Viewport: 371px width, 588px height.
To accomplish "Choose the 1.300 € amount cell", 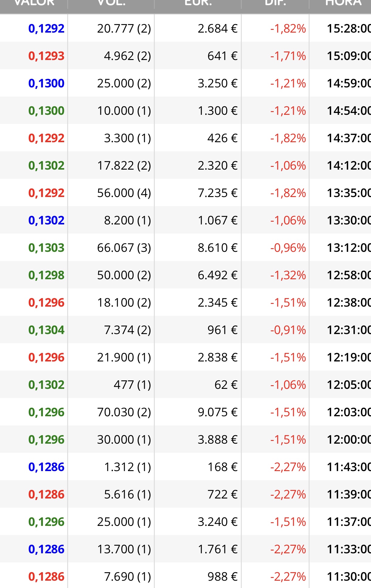I will click(x=217, y=111).
